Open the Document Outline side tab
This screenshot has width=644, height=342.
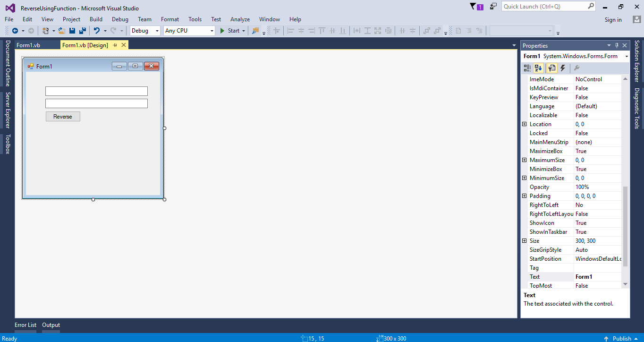coord(8,63)
